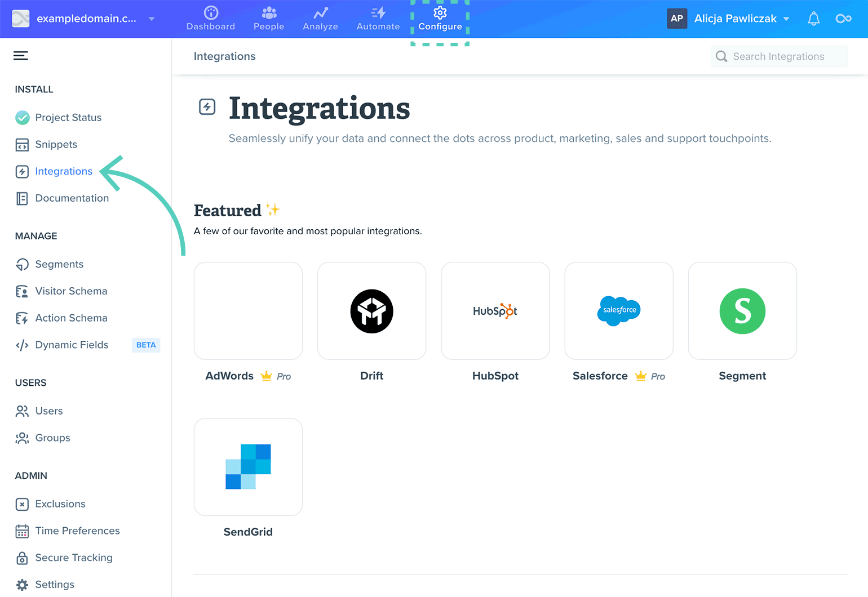Open the AdWords integration card
This screenshot has height=597, width=868.
[x=248, y=311]
